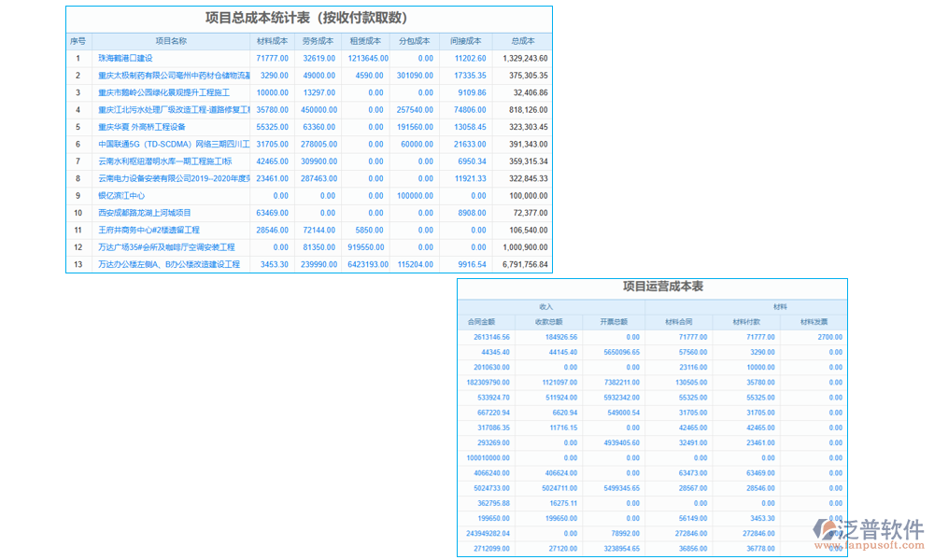Screen dimensions: 934x560
Task: Click the 总成本 column header
Action: coord(523,41)
